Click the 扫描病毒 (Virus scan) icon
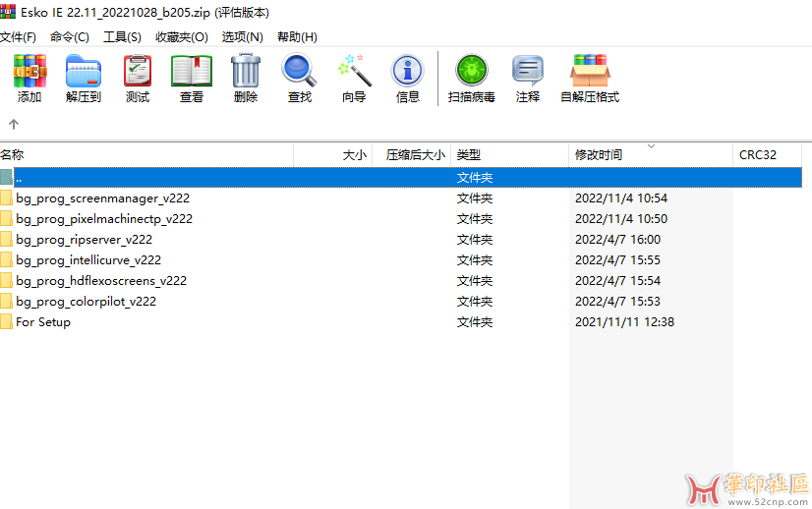 point(471,71)
